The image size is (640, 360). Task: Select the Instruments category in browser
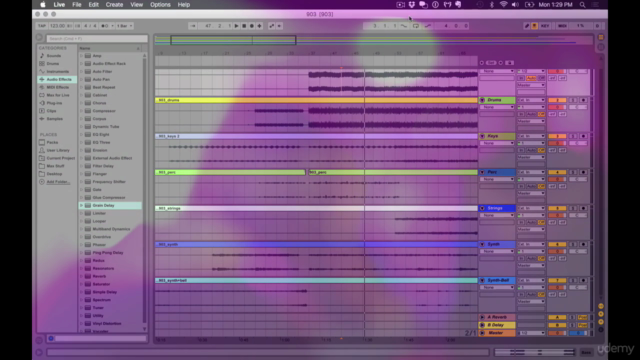click(x=58, y=71)
